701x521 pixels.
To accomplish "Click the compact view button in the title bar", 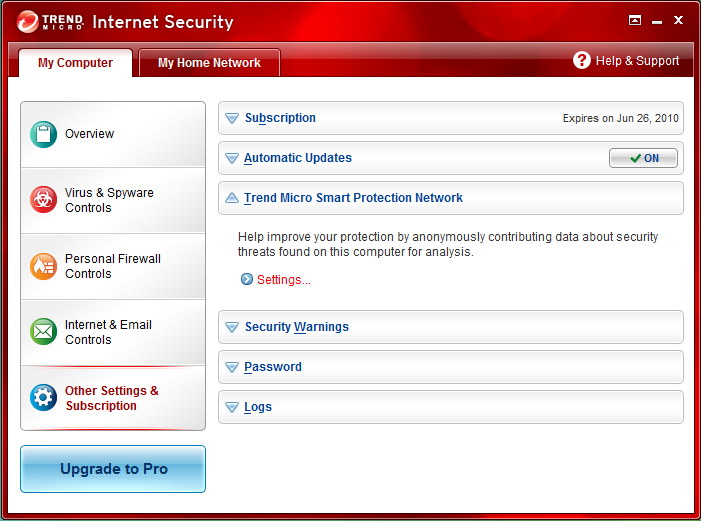I will pyautogui.click(x=634, y=20).
